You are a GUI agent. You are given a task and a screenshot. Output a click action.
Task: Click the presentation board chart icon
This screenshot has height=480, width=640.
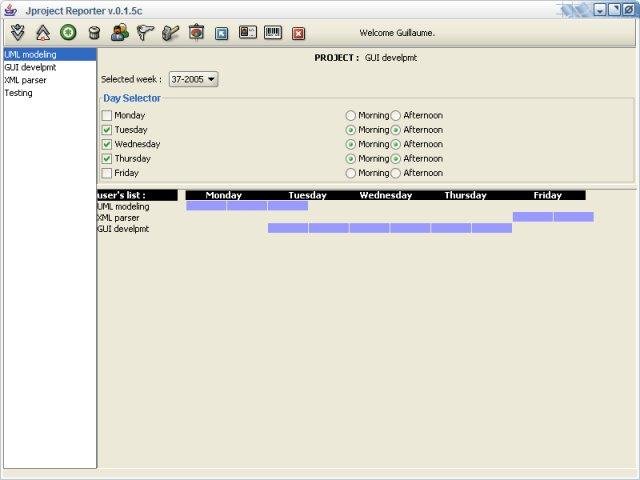click(x=196, y=32)
